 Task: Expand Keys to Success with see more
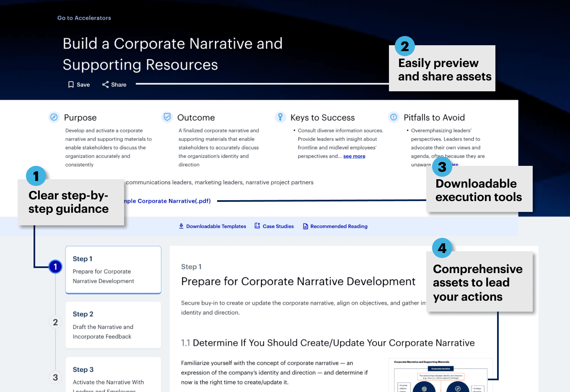354,156
